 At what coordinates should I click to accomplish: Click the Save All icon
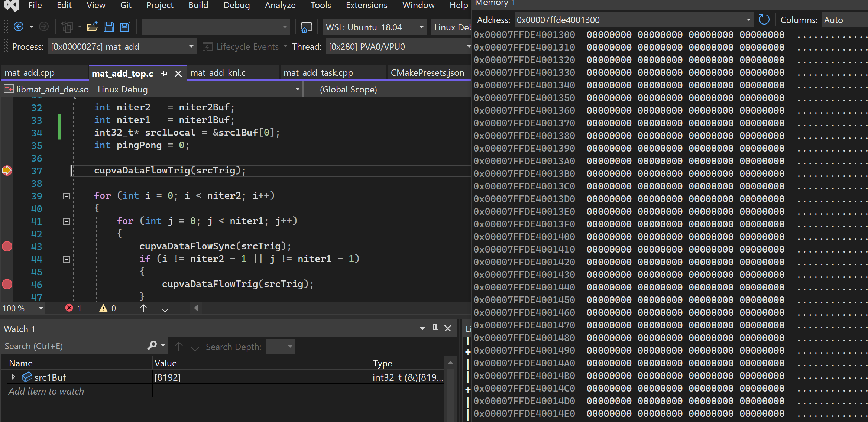coord(125,27)
